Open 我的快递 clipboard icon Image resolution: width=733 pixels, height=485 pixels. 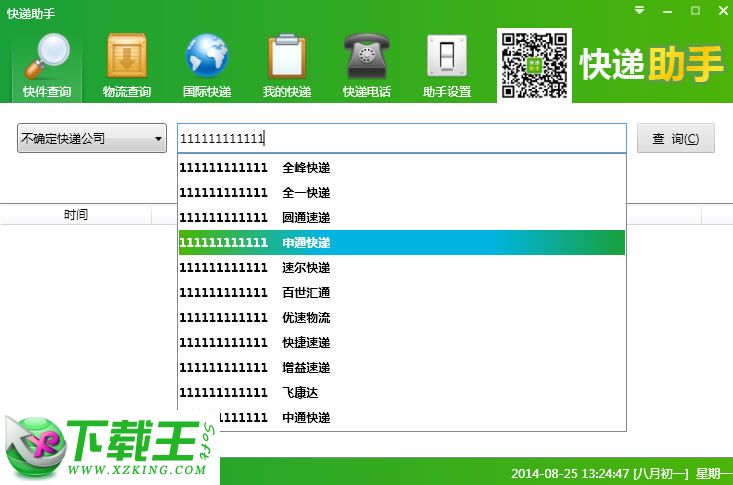tap(287, 58)
